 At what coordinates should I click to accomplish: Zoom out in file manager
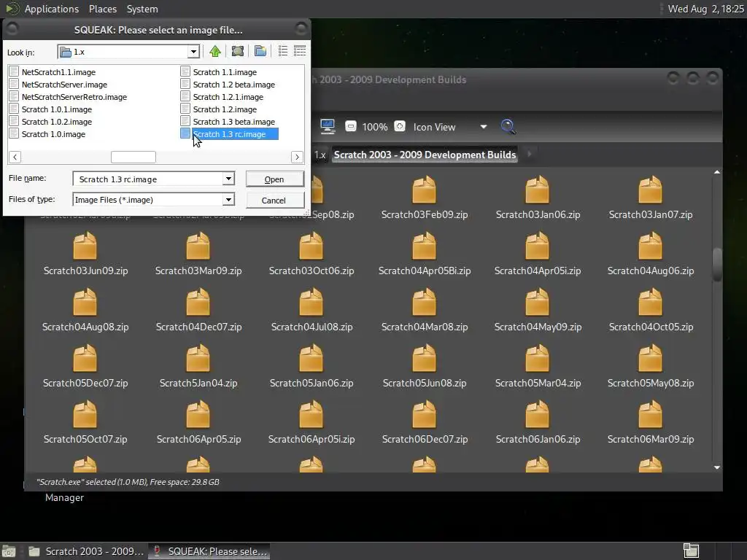pyautogui.click(x=351, y=127)
